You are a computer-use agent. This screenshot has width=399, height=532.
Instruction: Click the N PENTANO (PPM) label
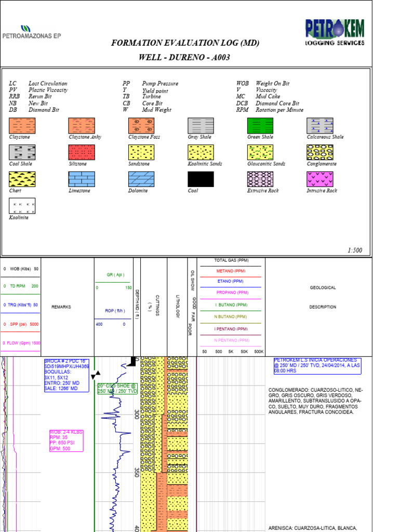point(232,340)
